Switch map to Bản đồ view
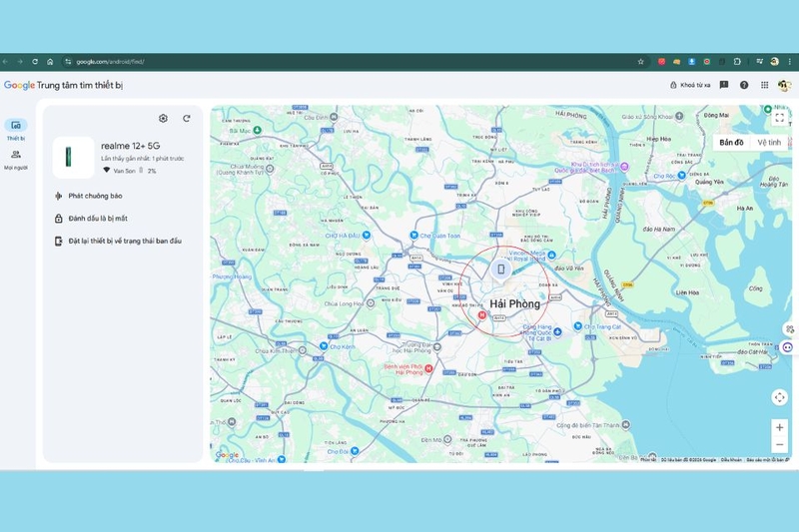 tap(731, 143)
